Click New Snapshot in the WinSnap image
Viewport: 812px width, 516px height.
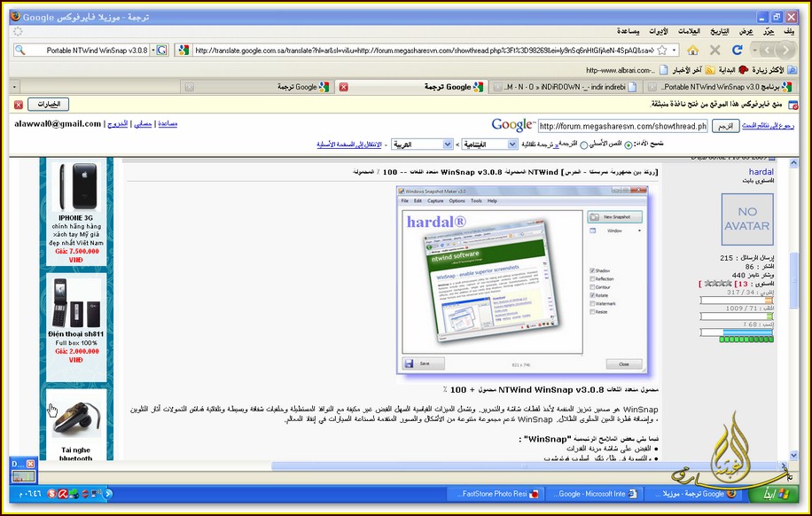614,217
